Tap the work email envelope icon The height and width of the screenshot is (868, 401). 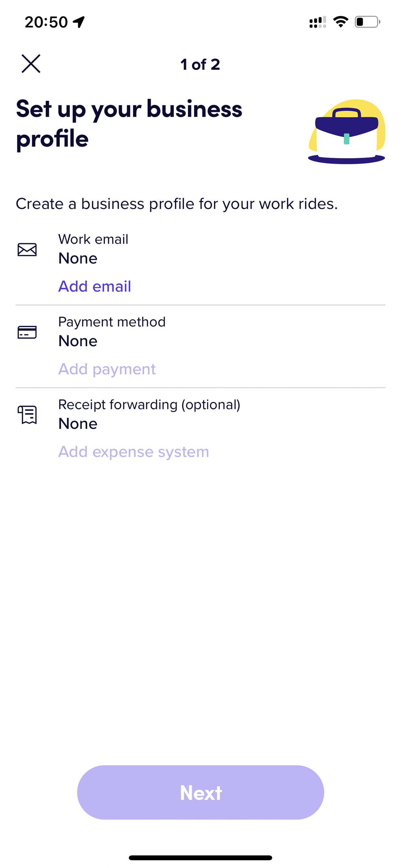pyautogui.click(x=27, y=250)
